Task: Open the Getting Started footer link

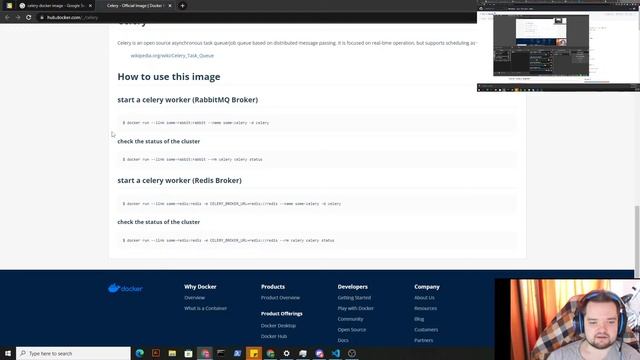Action: [x=354, y=298]
